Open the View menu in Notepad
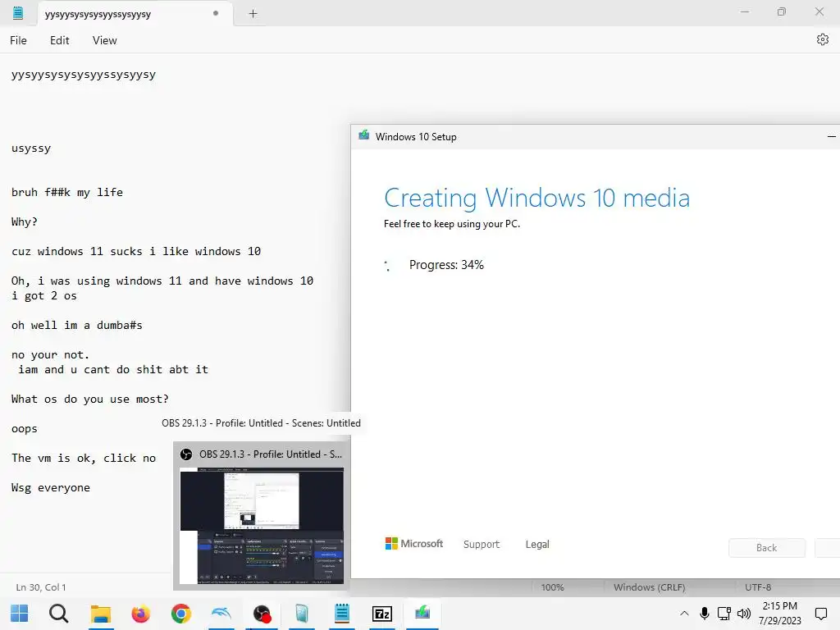Screen dimensions: 840x630 [x=104, y=40]
